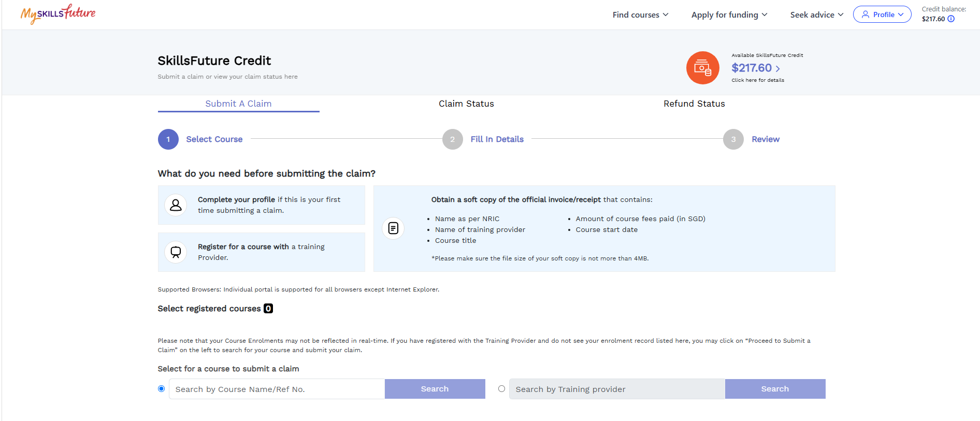The height and width of the screenshot is (421, 980).
Task: Select the Search by Training provider radio button
Action: point(501,389)
